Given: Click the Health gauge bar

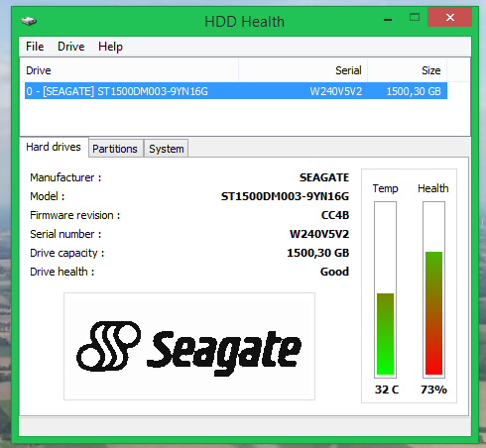Looking at the screenshot, I should pos(433,289).
